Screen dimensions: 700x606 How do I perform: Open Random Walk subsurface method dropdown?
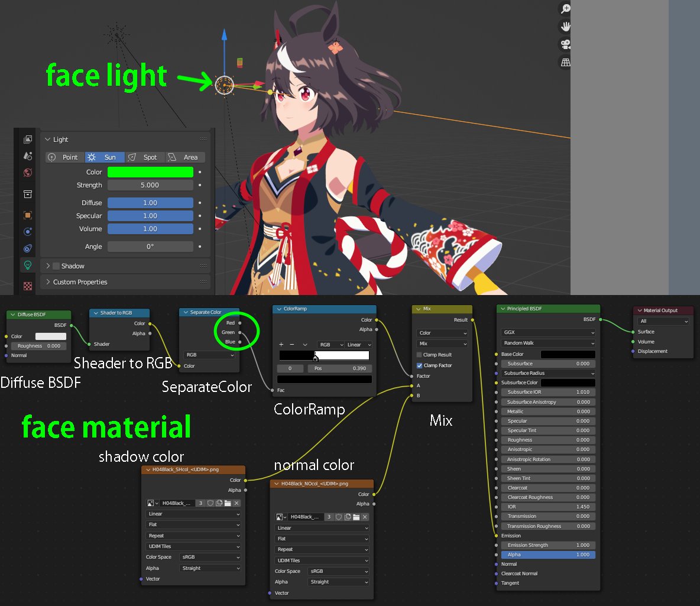548,343
